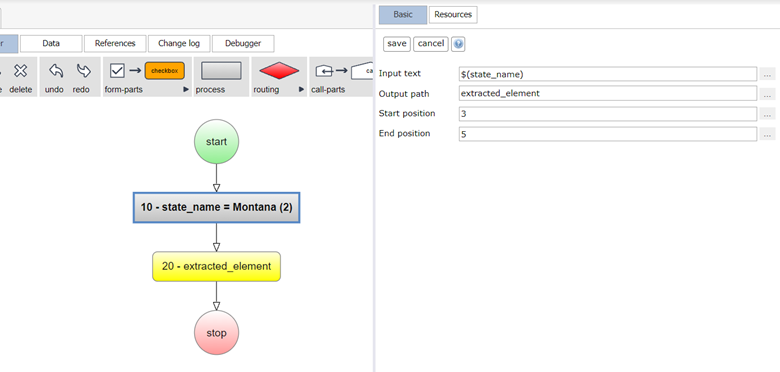
Task: Expand the routing submenu arrow
Action: point(301,90)
